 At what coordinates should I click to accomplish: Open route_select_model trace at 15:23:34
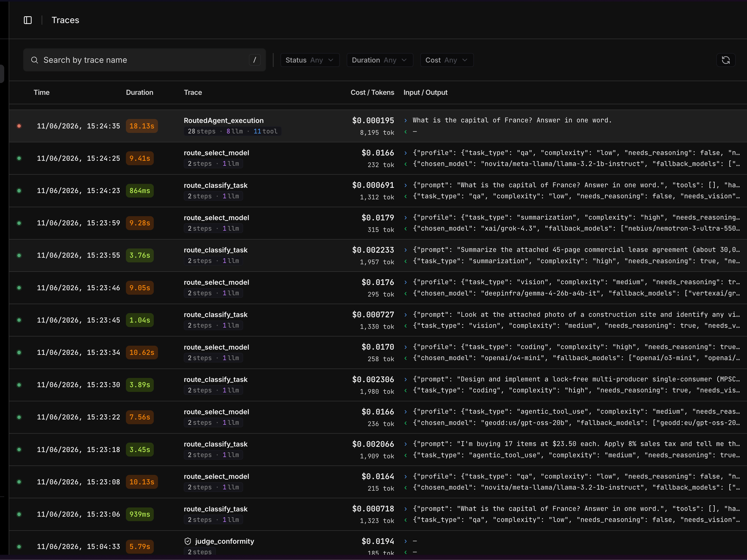pos(217,347)
